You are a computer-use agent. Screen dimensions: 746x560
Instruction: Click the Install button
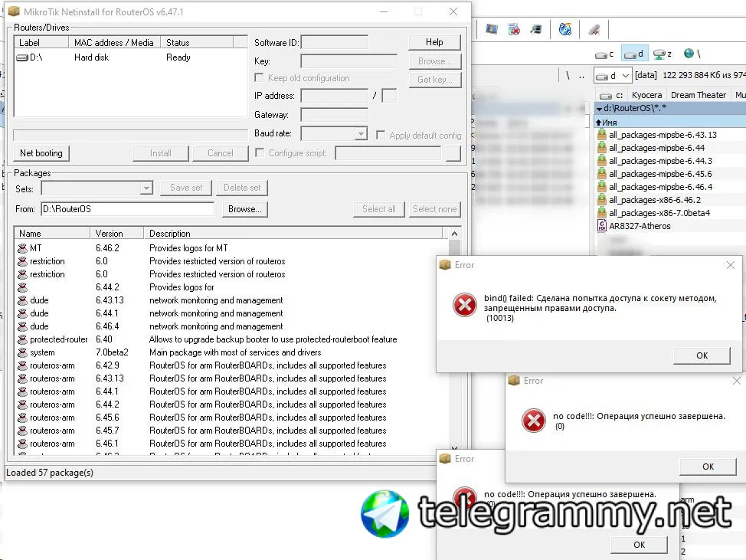(x=161, y=153)
